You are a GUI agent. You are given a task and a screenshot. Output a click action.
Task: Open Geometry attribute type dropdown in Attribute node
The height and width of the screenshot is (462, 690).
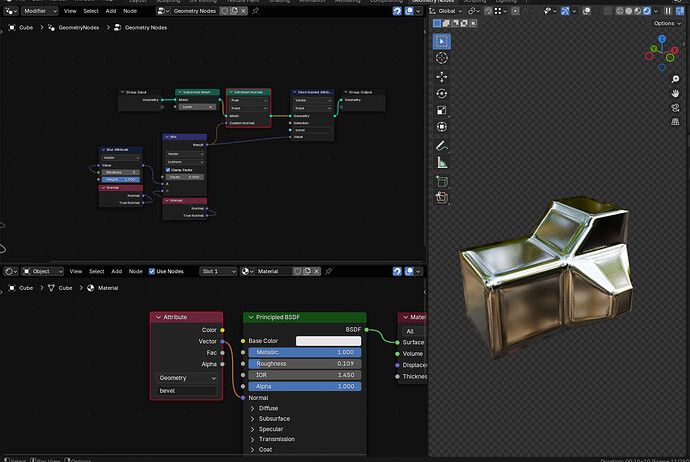(187, 378)
